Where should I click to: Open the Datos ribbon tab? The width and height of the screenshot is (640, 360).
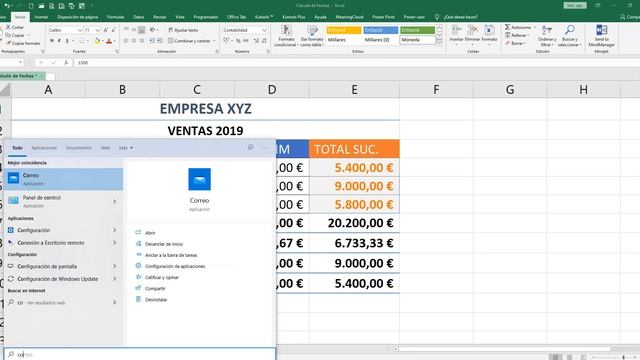138,17
